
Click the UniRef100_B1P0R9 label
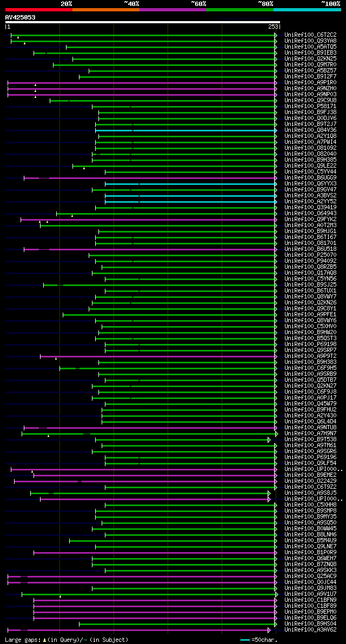coord(310,553)
